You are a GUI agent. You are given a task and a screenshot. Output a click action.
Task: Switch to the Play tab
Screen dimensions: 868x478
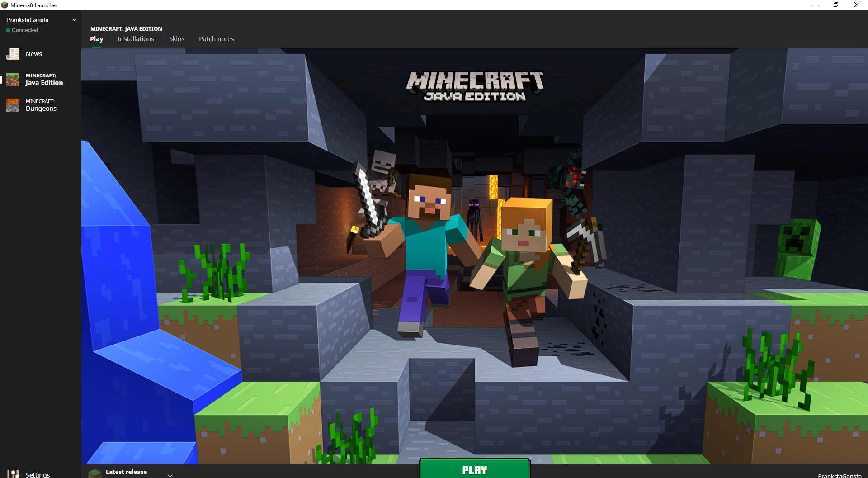tap(97, 39)
